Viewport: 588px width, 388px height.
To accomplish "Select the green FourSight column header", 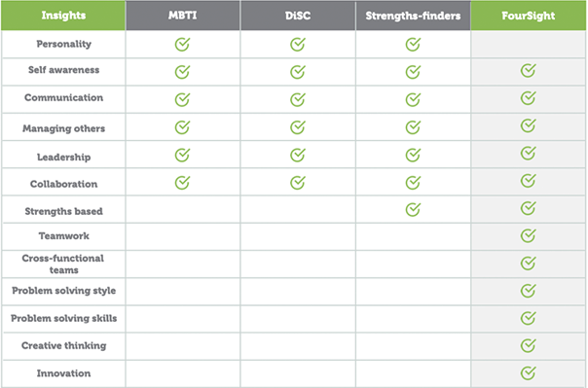I will pyautogui.click(x=529, y=16).
